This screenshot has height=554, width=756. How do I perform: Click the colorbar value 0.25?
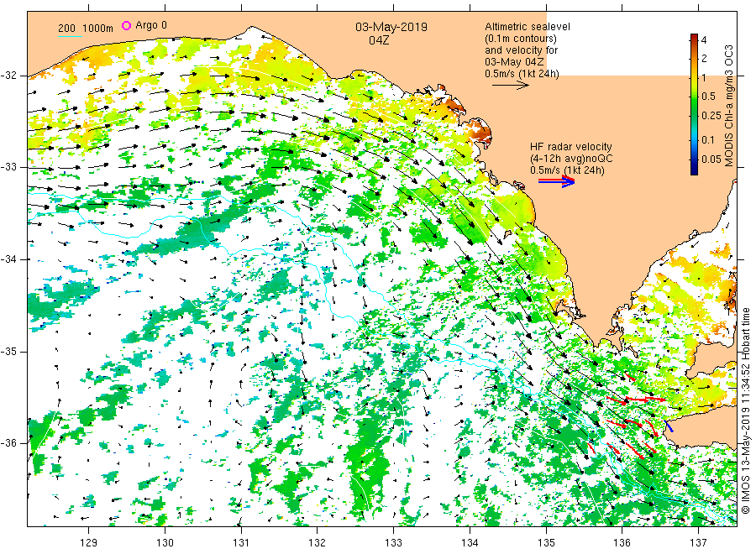[711, 116]
